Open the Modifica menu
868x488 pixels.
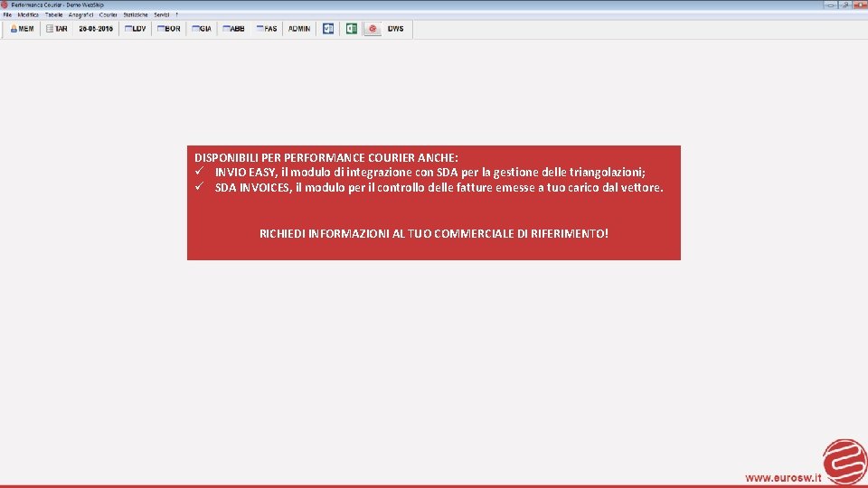point(28,15)
